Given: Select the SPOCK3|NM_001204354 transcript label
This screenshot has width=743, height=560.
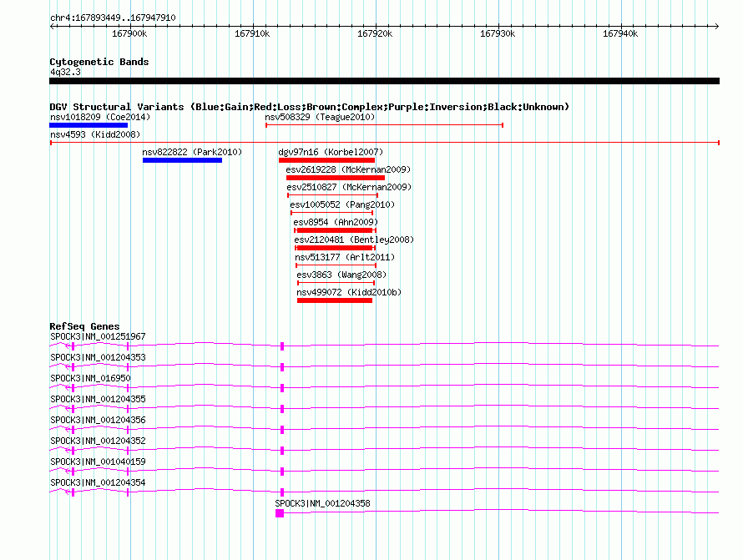Looking at the screenshot, I should 98,482.
